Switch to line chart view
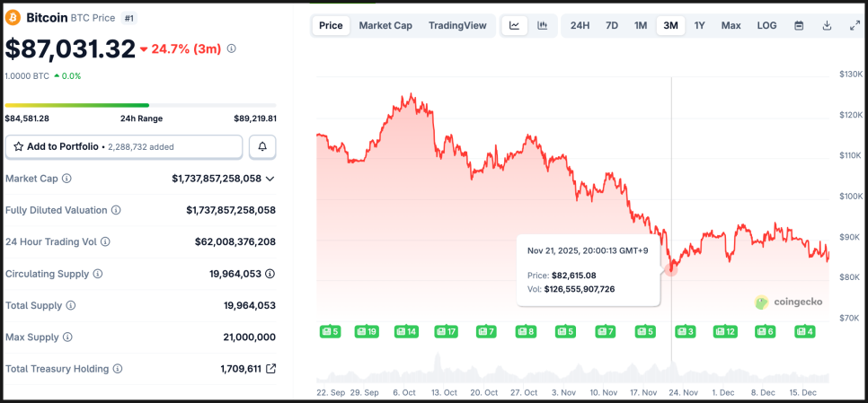The image size is (868, 403). pos(514,25)
